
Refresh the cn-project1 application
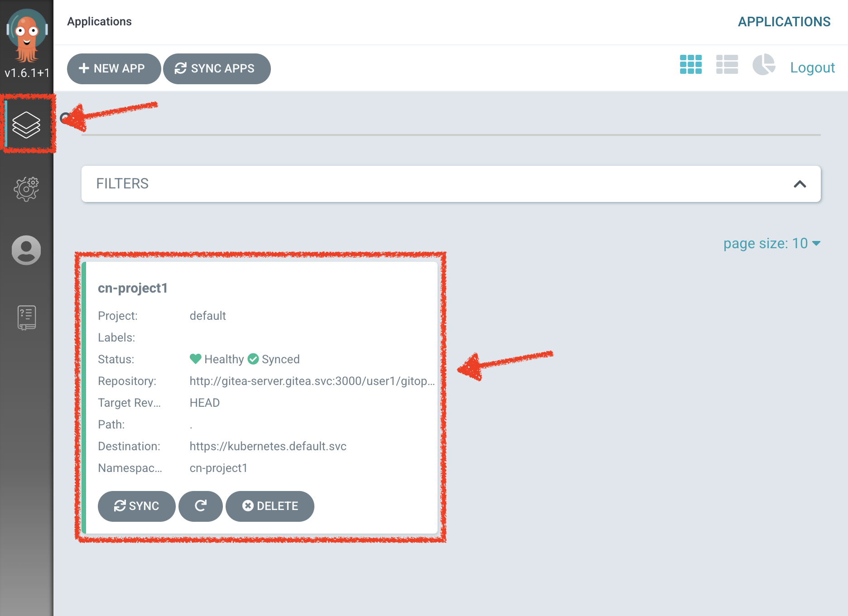pos(201,506)
